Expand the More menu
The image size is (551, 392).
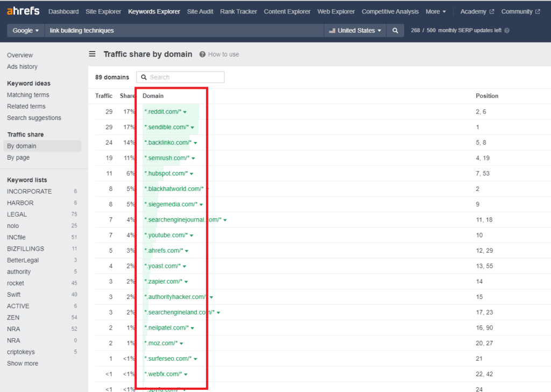[436, 12]
